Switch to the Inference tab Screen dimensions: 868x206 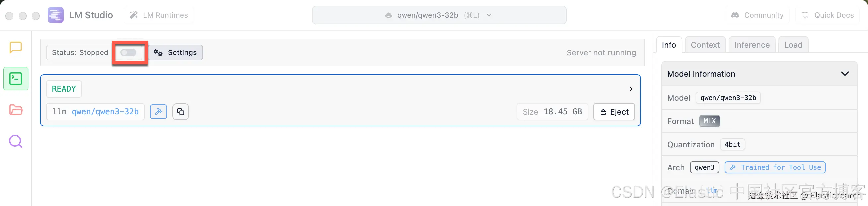click(752, 45)
